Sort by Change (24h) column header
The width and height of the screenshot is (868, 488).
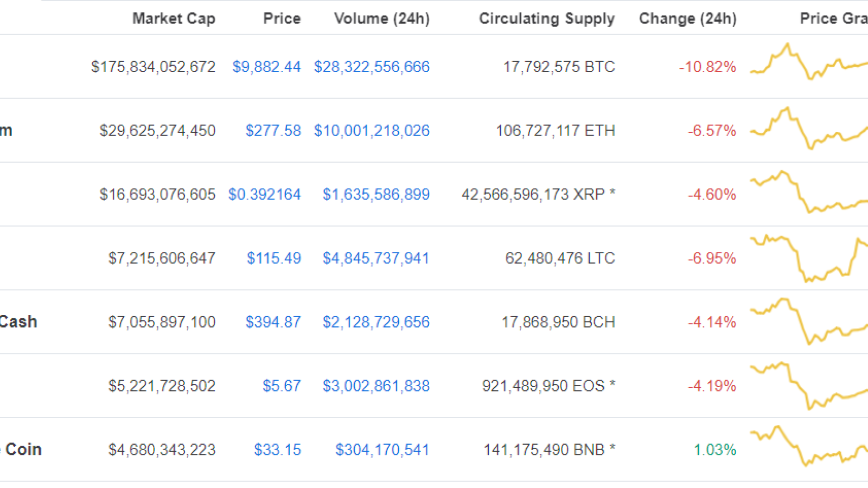688,18
